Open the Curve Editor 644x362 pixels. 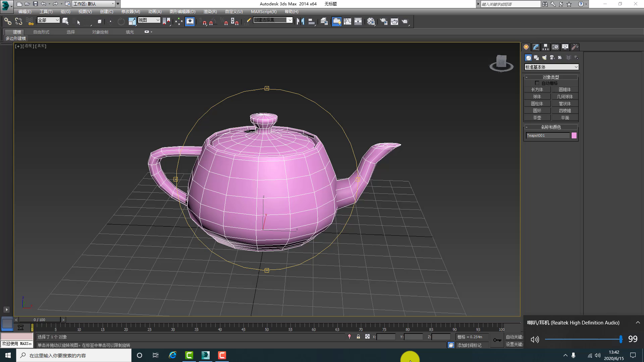pyautogui.click(x=347, y=21)
